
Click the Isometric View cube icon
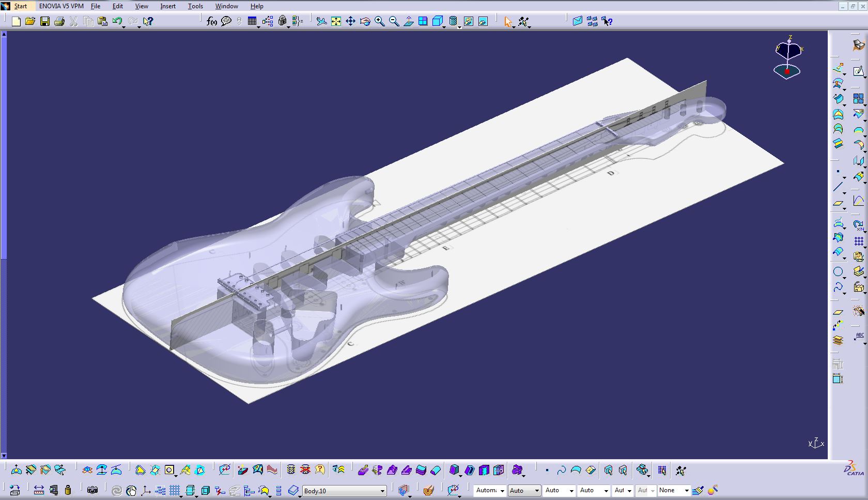pyautogui.click(x=437, y=21)
